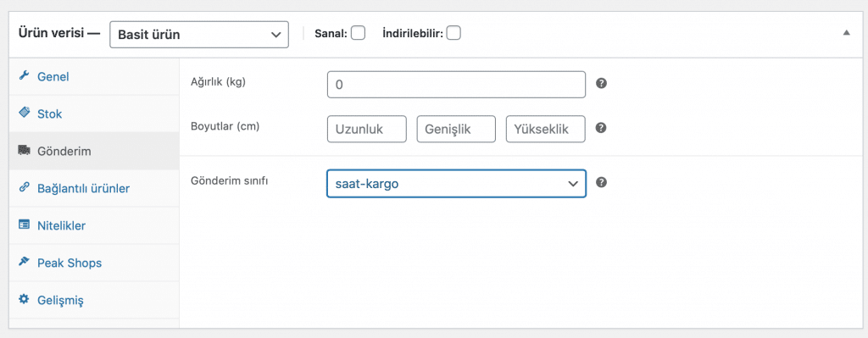The height and width of the screenshot is (338, 868).
Task: Enable the İndirilebilir checkbox
Action: click(454, 33)
